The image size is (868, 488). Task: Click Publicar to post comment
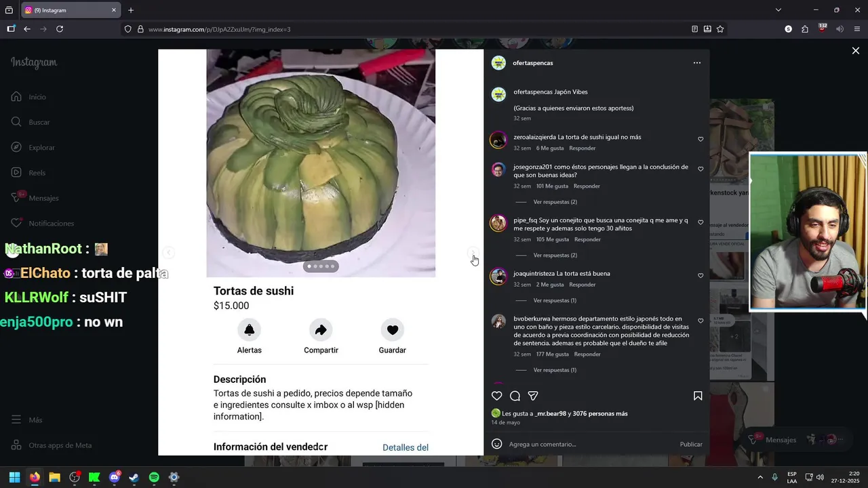(x=691, y=445)
